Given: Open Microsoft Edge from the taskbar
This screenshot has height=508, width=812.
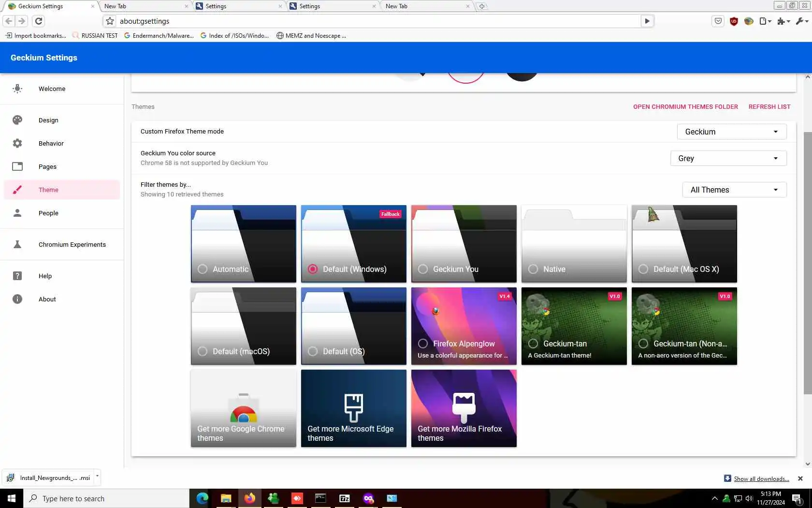Looking at the screenshot, I should point(202,498).
